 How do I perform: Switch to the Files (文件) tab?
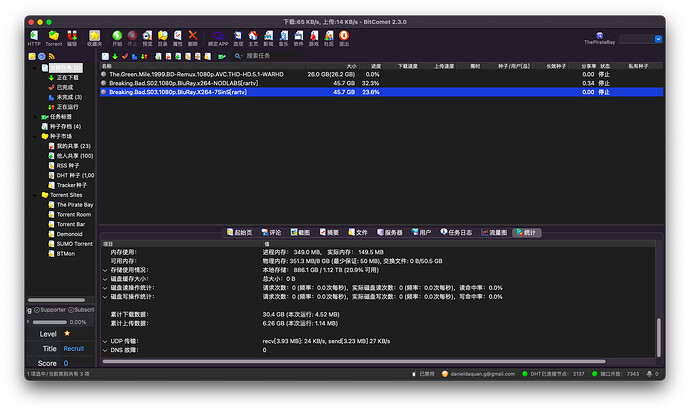pos(358,232)
